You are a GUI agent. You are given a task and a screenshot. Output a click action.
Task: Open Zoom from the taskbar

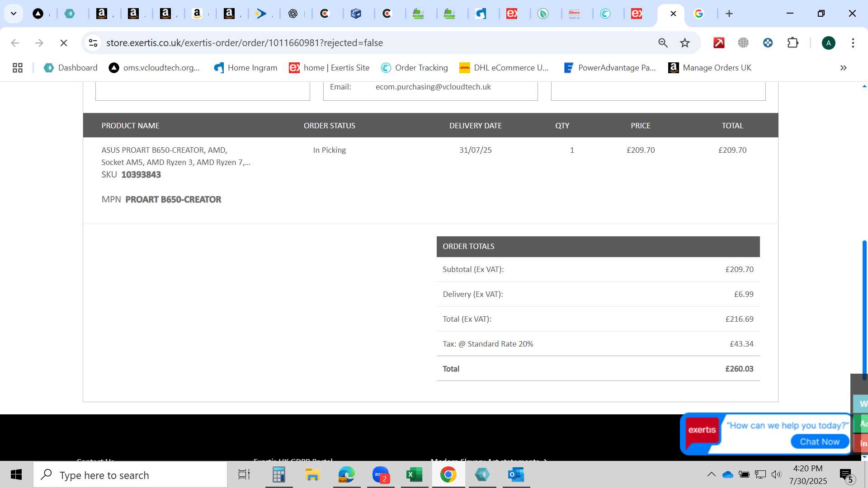[381, 474]
